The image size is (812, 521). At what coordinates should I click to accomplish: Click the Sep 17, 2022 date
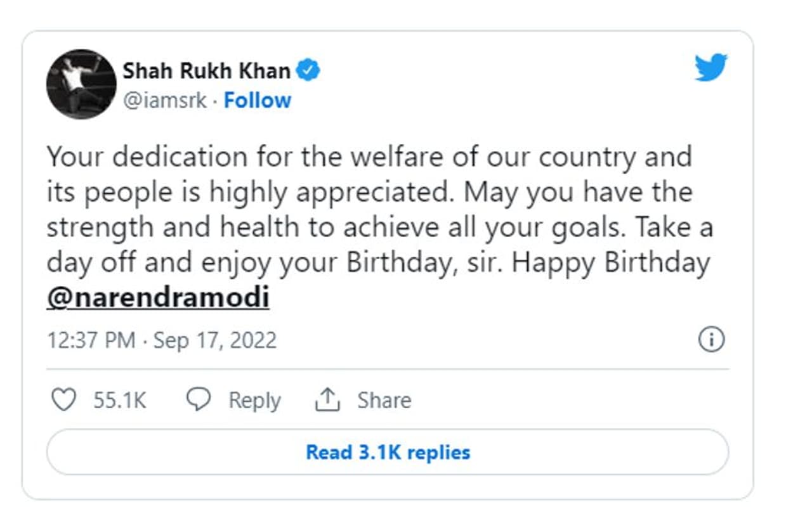(215, 340)
